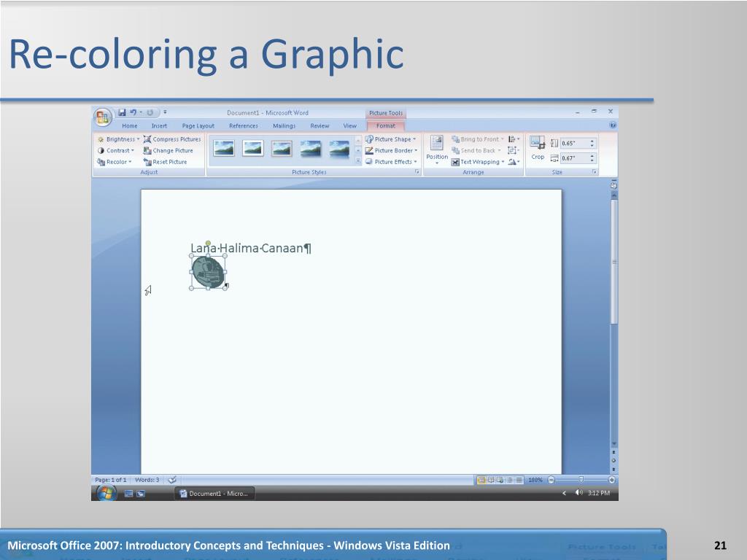Open the Customize Quick Access Toolbar arrow
Screen dimensions: 747x560
coord(165,112)
